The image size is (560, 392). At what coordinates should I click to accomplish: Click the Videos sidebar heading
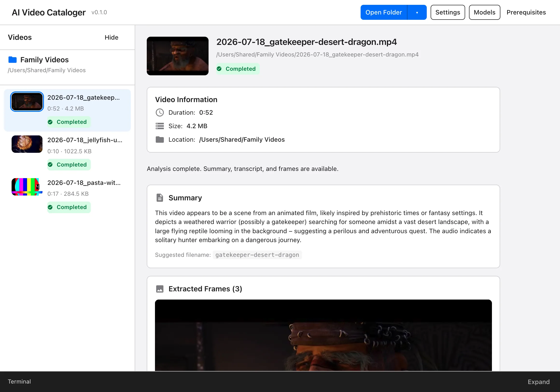click(x=20, y=37)
